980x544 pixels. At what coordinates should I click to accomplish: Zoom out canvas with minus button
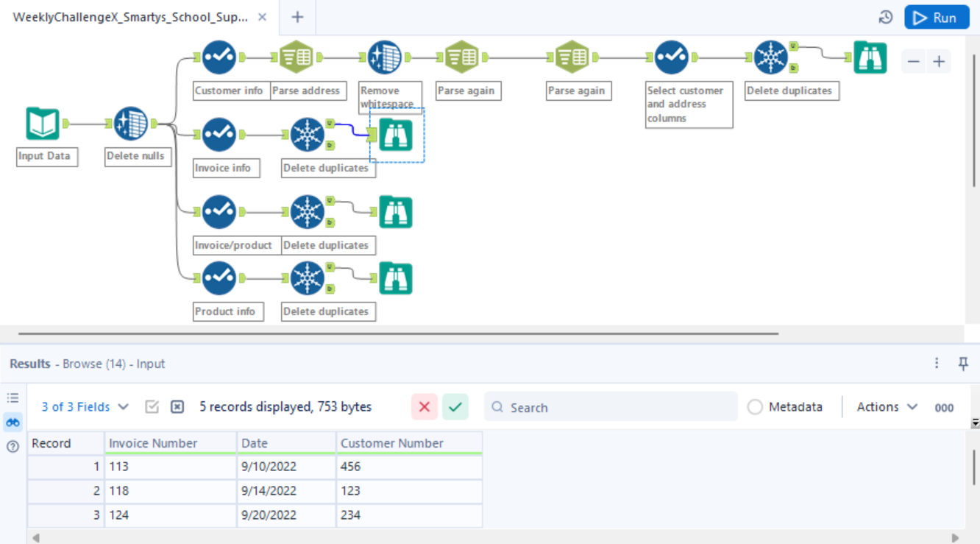pyautogui.click(x=914, y=62)
